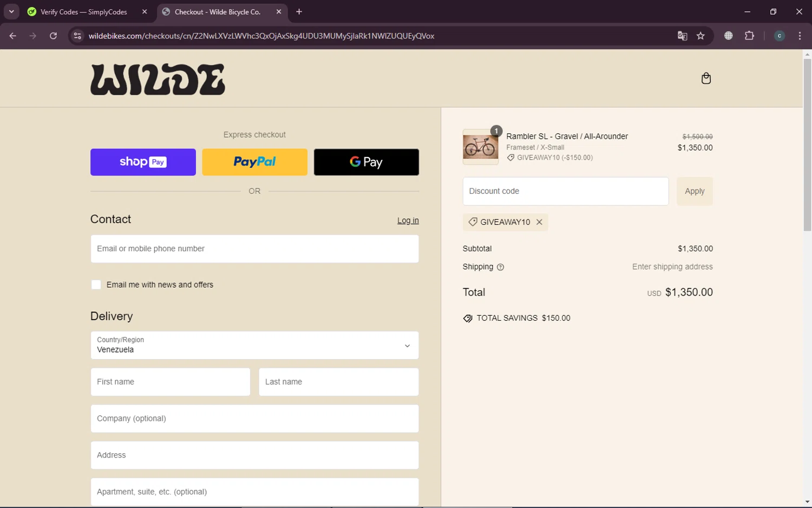Click the First name field
812x508 pixels.
coord(171,382)
